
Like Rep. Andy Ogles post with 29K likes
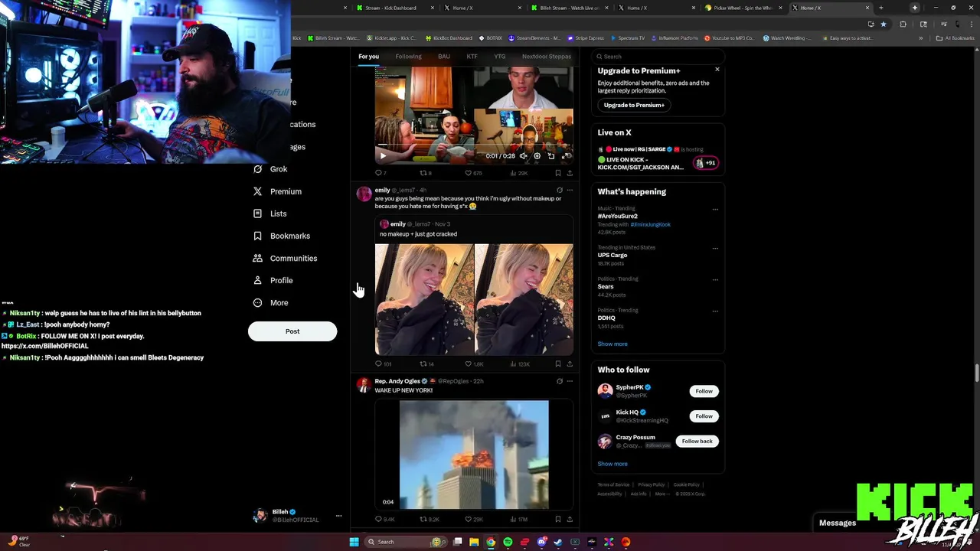(474, 520)
